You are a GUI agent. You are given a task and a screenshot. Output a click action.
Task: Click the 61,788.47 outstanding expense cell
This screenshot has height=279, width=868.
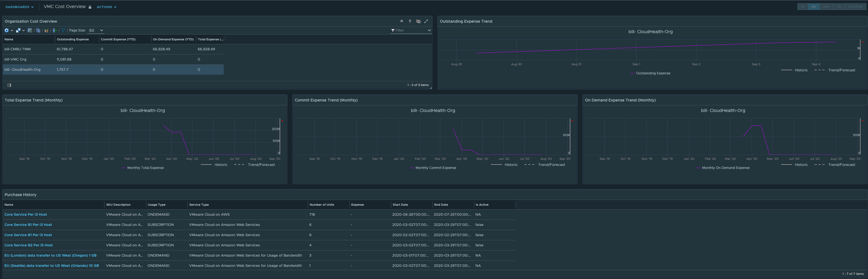click(65, 49)
